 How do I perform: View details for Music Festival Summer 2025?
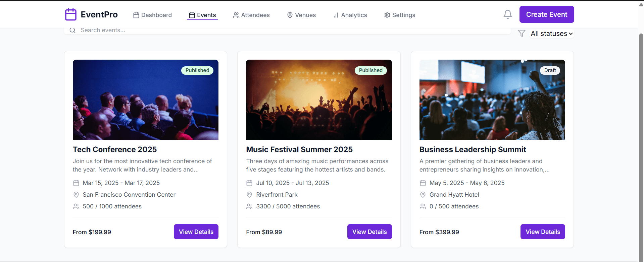point(369,232)
